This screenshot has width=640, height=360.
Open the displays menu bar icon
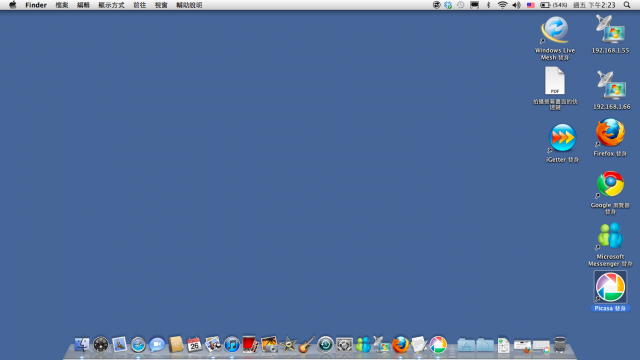coord(474,5)
